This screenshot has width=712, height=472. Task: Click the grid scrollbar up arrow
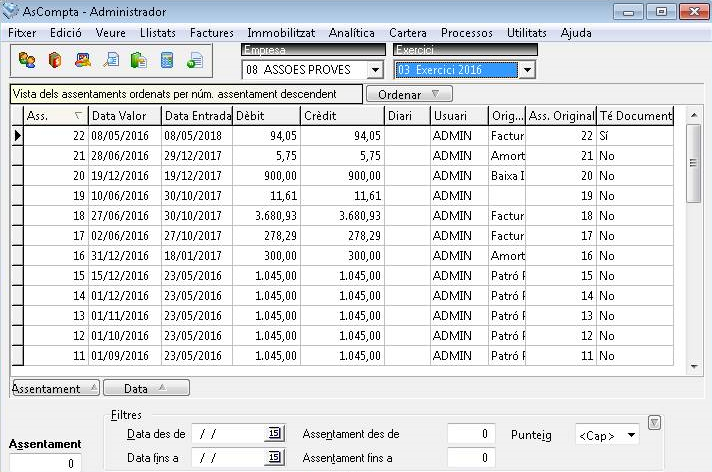[694, 115]
